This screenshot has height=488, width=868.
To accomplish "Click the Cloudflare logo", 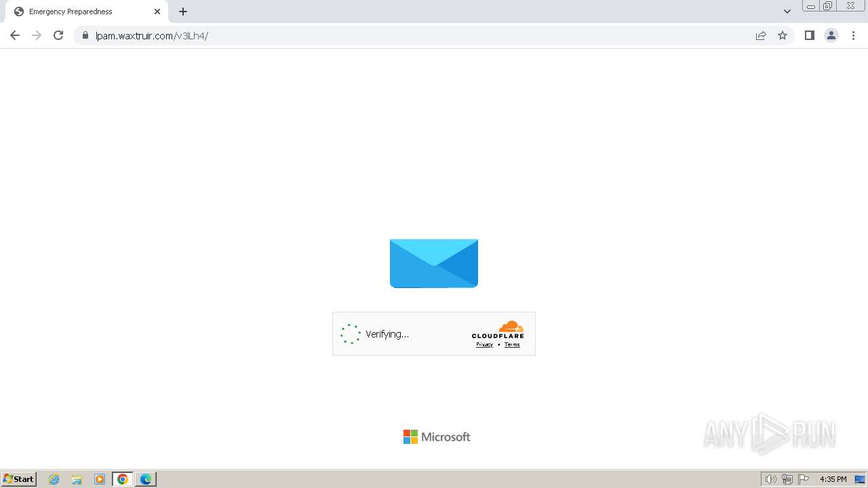I will pyautogui.click(x=498, y=329).
